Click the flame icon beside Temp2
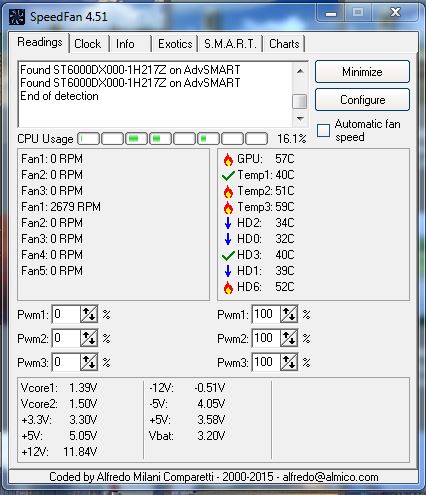The height and width of the screenshot is (495, 426). (x=228, y=191)
